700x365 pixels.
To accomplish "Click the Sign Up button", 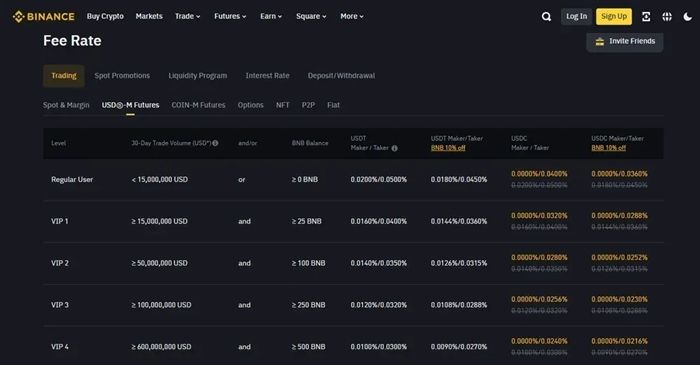I will (614, 17).
